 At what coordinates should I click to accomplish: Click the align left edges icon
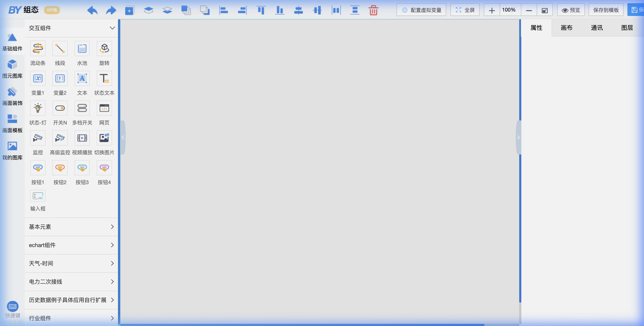pos(223,10)
